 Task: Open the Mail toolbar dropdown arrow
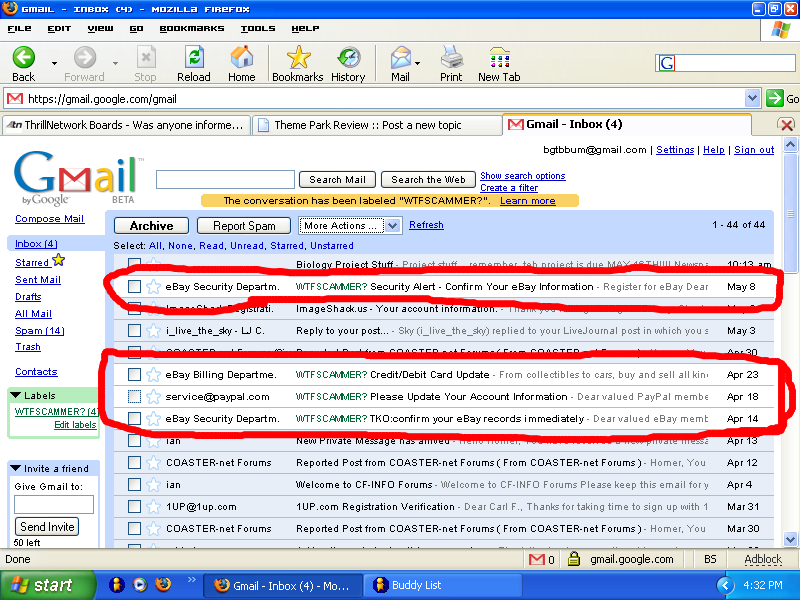[x=417, y=63]
